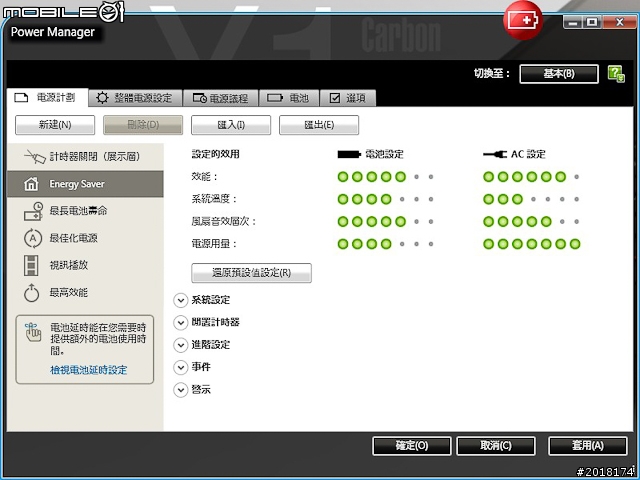Screen dimensions: 640x480
Task: Click the battery icon beside 電池設定
Action: click(349, 154)
